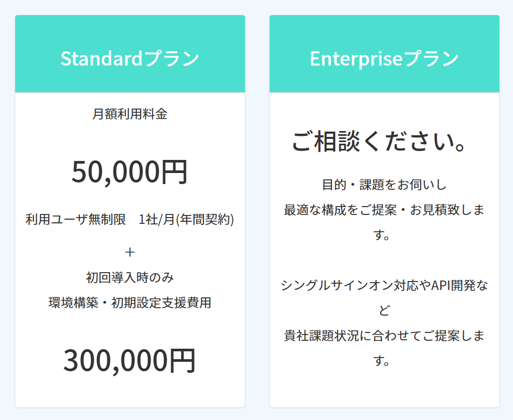The height and width of the screenshot is (420, 513).
Task: Select the 目的・課題をお伺いし line
Action: (384, 185)
